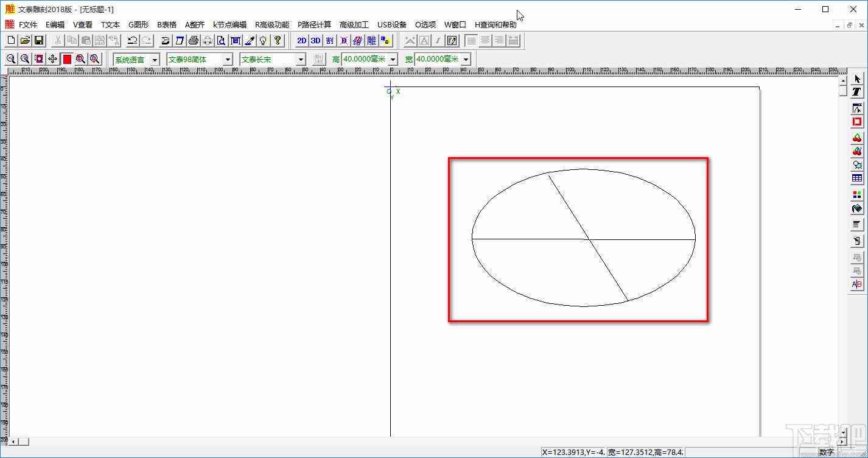Click the zoom in magnifier icon
The width and height of the screenshot is (868, 458).
11,59
